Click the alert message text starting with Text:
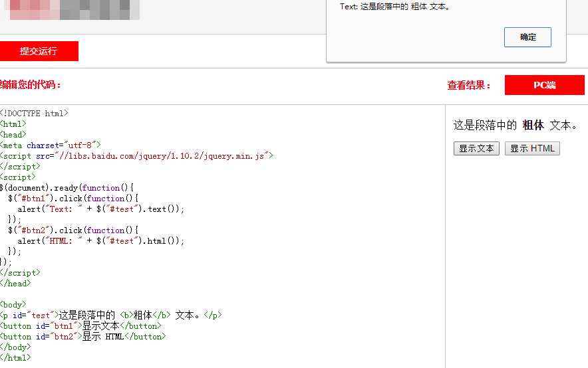This screenshot has width=588, height=368. (395, 7)
